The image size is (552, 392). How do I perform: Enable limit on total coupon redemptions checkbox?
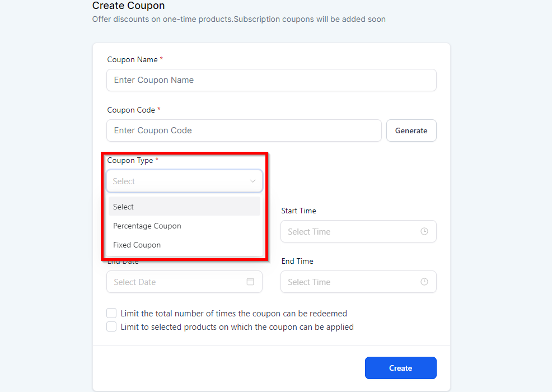[x=111, y=314]
